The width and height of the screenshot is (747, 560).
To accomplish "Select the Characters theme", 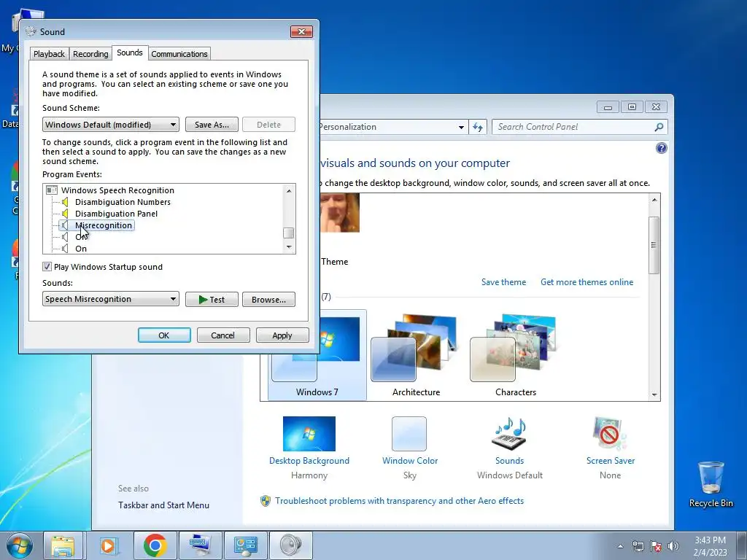I will [515, 356].
